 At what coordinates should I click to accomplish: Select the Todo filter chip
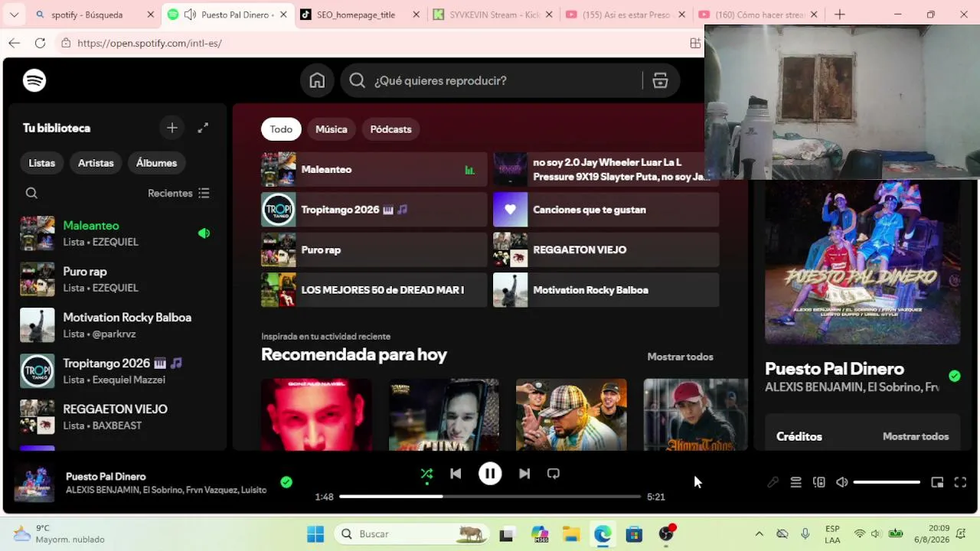(281, 129)
